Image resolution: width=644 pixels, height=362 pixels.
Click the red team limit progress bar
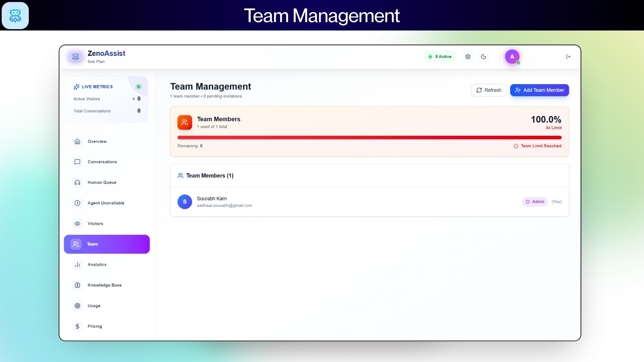(x=369, y=137)
